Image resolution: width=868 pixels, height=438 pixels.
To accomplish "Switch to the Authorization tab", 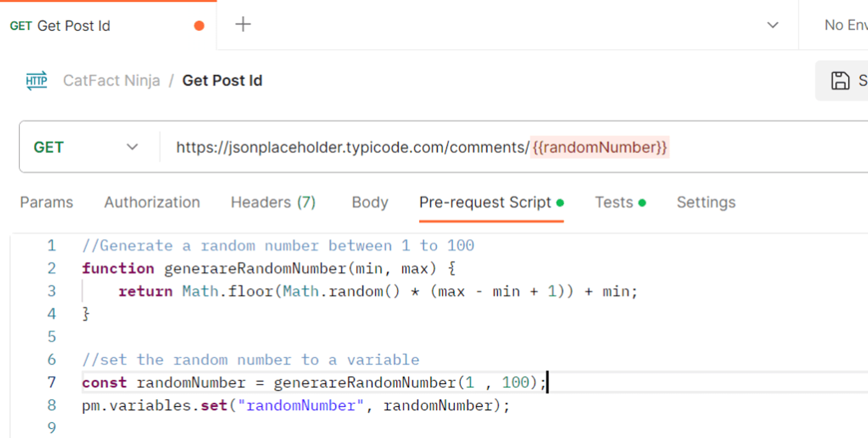I will (152, 203).
